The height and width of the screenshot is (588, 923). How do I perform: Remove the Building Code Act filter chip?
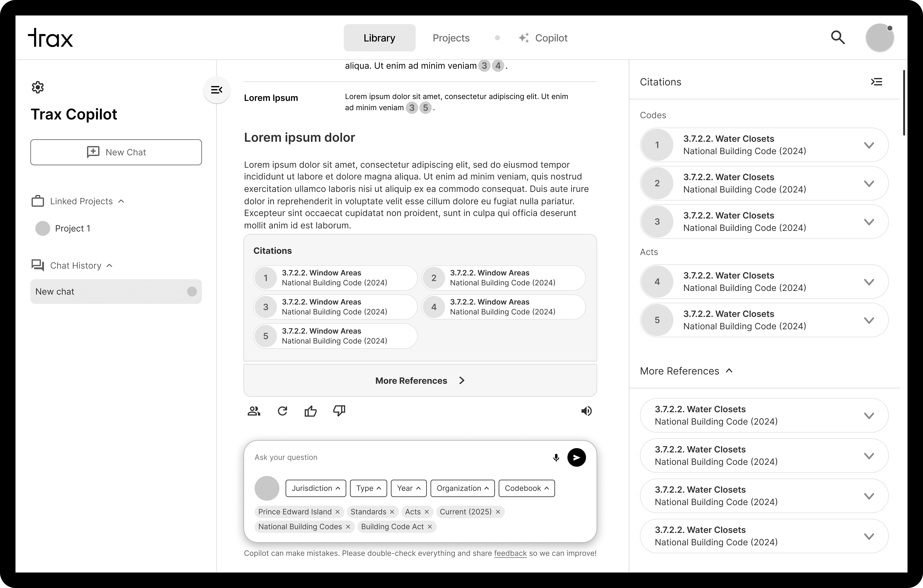(x=430, y=527)
